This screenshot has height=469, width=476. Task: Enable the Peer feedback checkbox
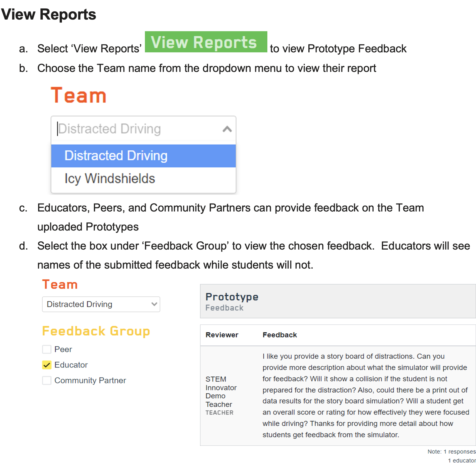pos(47,349)
